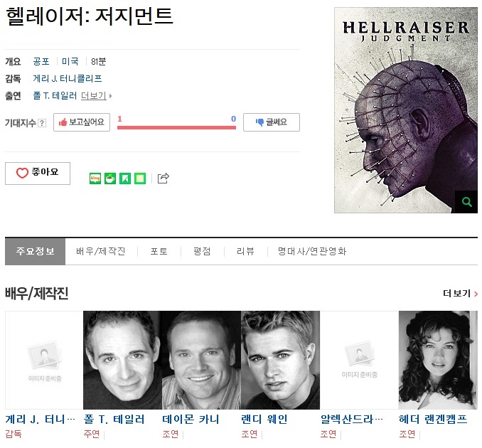The width and height of the screenshot is (482, 448).
Task: Click the yellow-green memo share icon
Action: 140,178
